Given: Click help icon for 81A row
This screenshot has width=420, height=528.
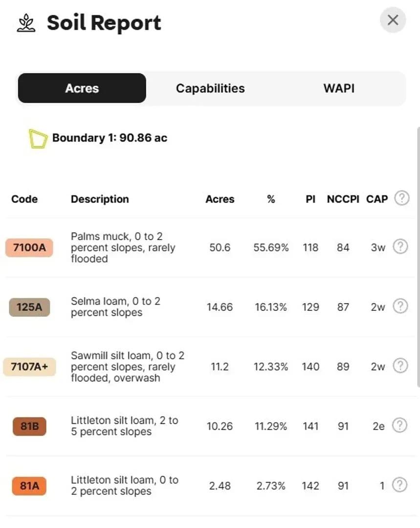Looking at the screenshot, I should pos(400,485).
